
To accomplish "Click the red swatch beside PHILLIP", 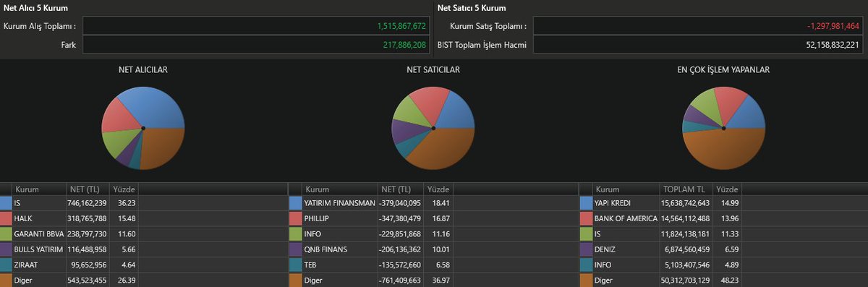I will (x=295, y=218).
